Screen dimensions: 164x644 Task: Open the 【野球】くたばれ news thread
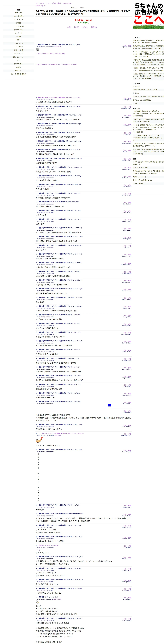[x=149, y=69]
